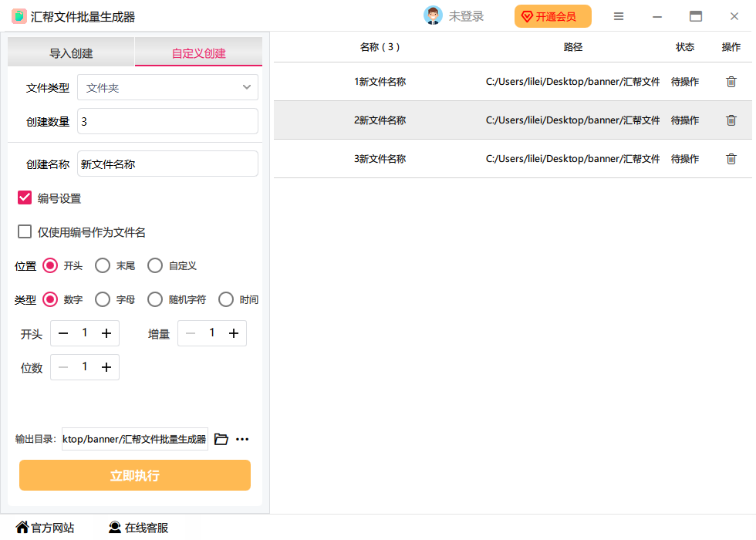The height and width of the screenshot is (540, 756).
Task: Click the user avatar icon
Action: [x=433, y=16]
